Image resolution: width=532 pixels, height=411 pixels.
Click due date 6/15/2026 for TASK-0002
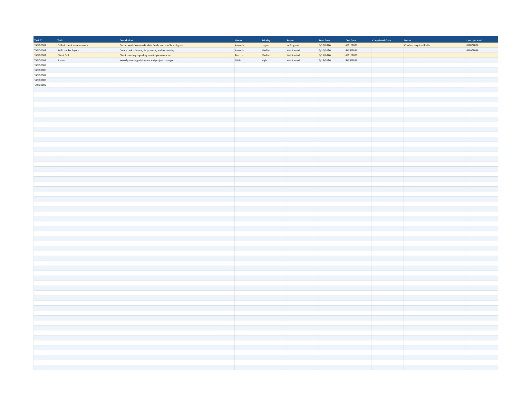point(358,50)
